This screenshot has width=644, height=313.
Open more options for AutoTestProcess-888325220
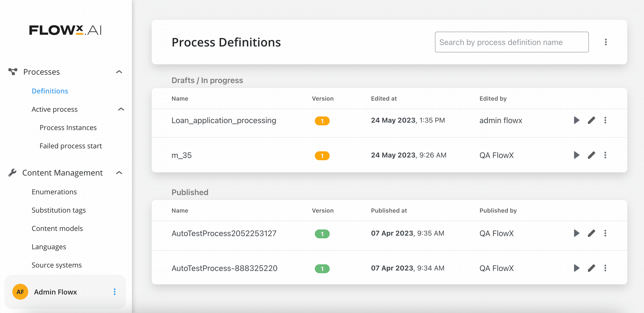605,268
